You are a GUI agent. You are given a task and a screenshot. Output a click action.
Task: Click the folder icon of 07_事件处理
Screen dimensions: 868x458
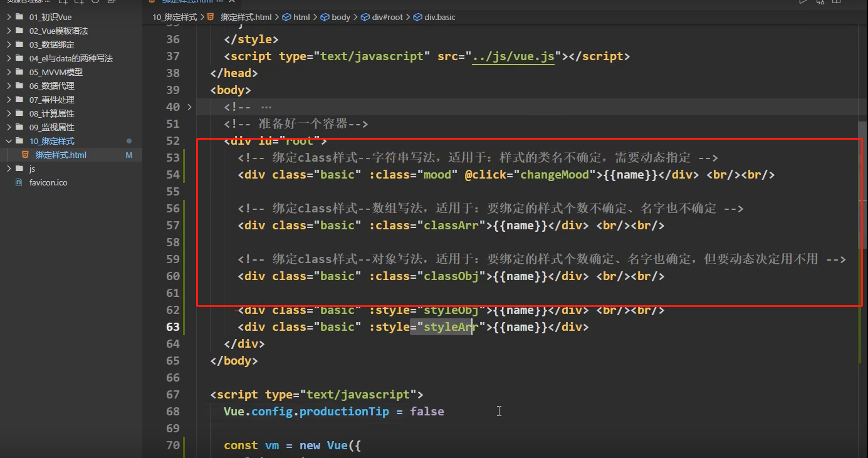pyautogui.click(x=19, y=100)
